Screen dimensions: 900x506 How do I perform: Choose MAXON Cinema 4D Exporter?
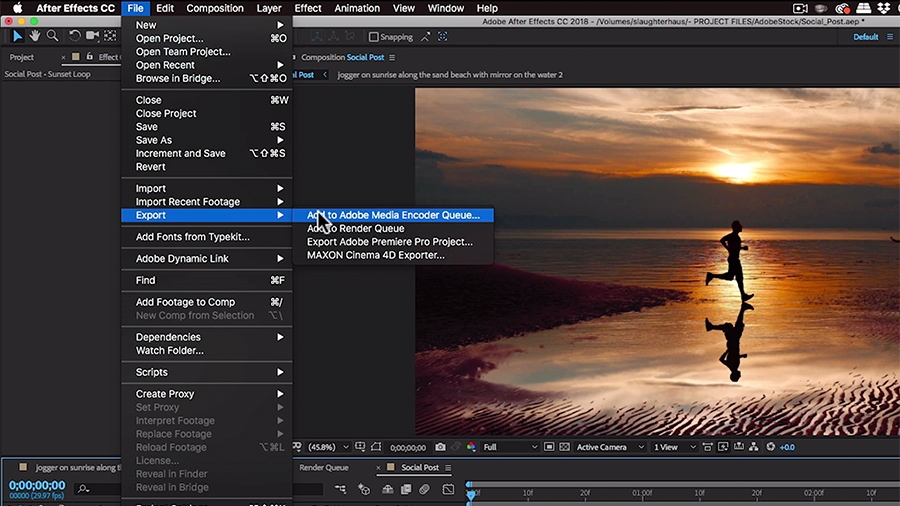coord(393,255)
